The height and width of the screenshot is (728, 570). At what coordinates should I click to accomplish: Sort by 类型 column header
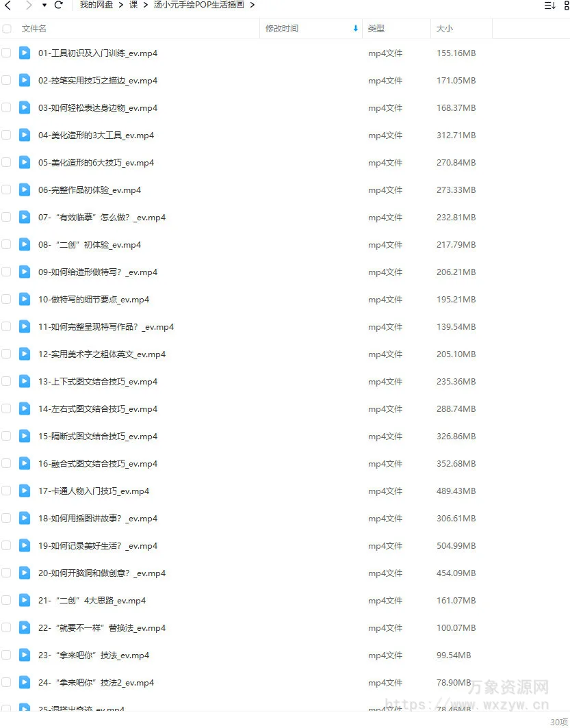[376, 28]
